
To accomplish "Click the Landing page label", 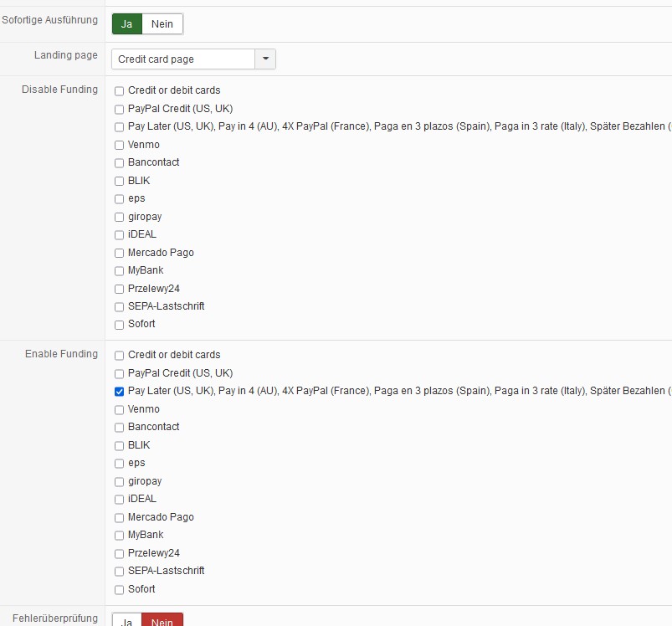I will click(x=66, y=55).
